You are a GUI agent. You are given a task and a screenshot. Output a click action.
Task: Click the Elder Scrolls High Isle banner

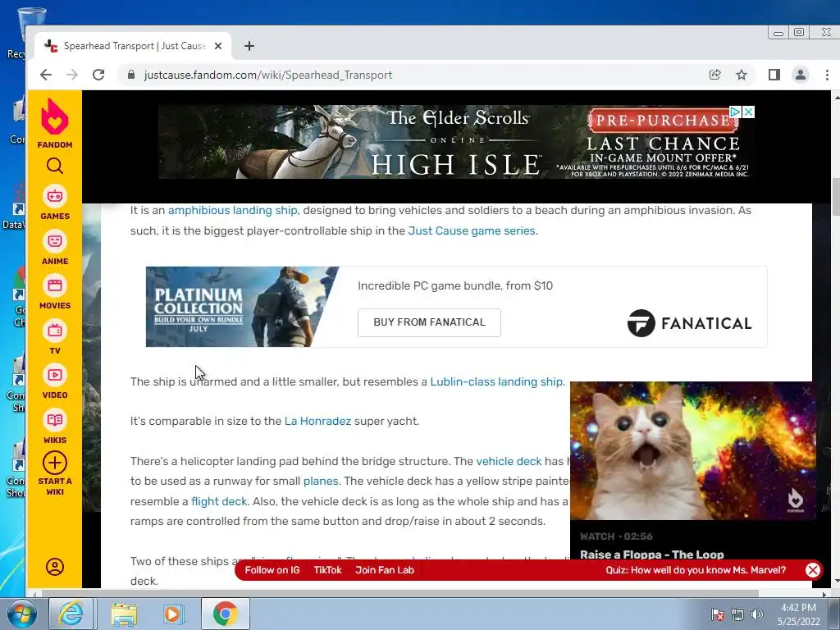[456, 142]
